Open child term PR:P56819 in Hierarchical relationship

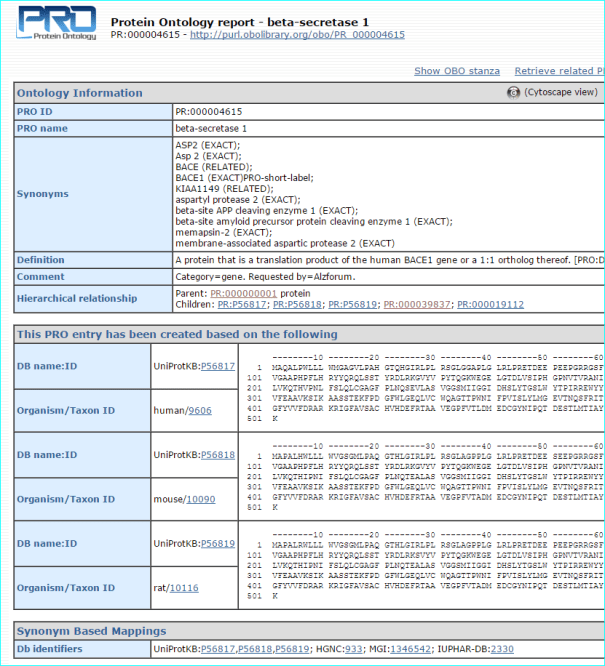pos(354,304)
